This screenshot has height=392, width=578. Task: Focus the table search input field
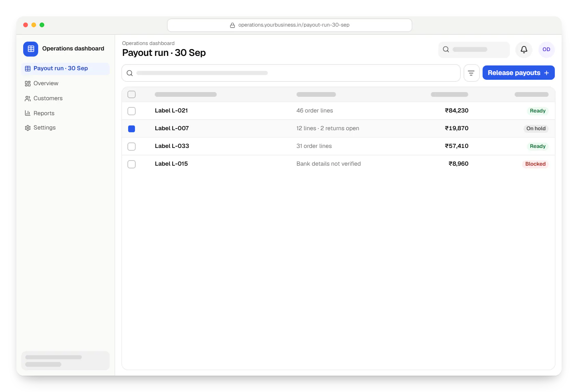coord(291,73)
